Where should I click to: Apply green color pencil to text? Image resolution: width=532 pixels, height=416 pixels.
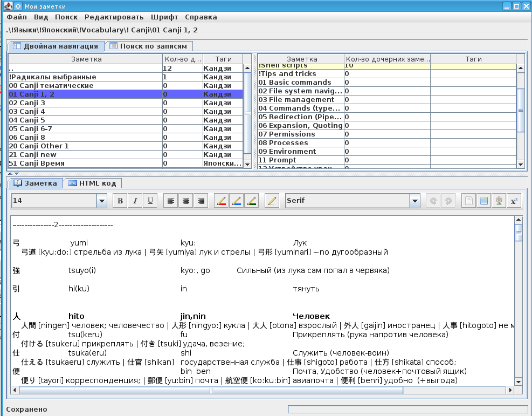tap(251, 201)
